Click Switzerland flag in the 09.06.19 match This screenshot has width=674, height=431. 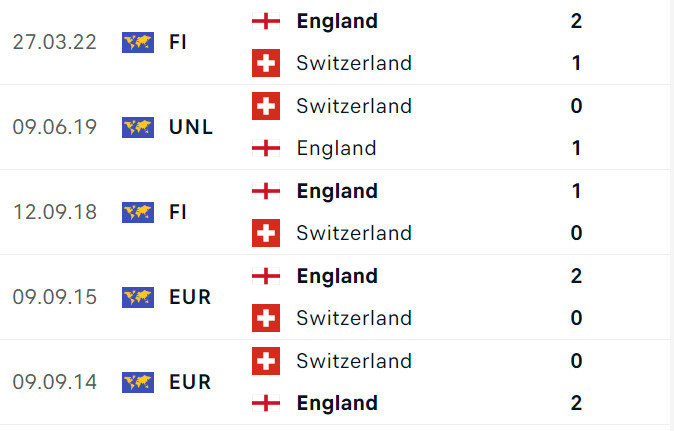[265, 106]
